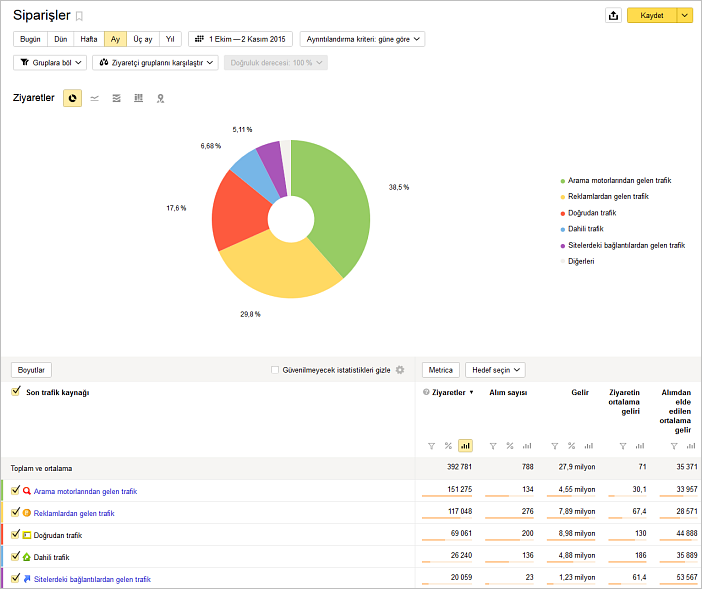Image resolution: width=702 pixels, height=589 pixels.
Task: Select the Üç ay period tab
Action: [x=143, y=39]
